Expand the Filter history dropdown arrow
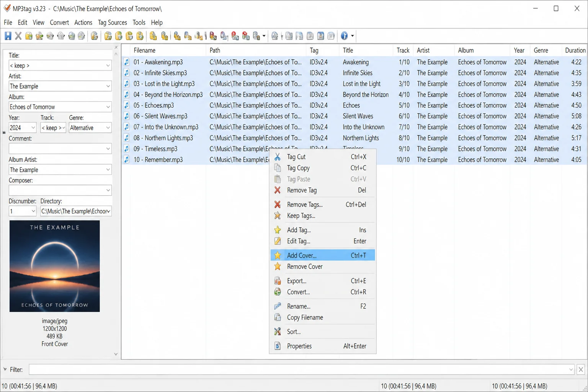 (571, 370)
